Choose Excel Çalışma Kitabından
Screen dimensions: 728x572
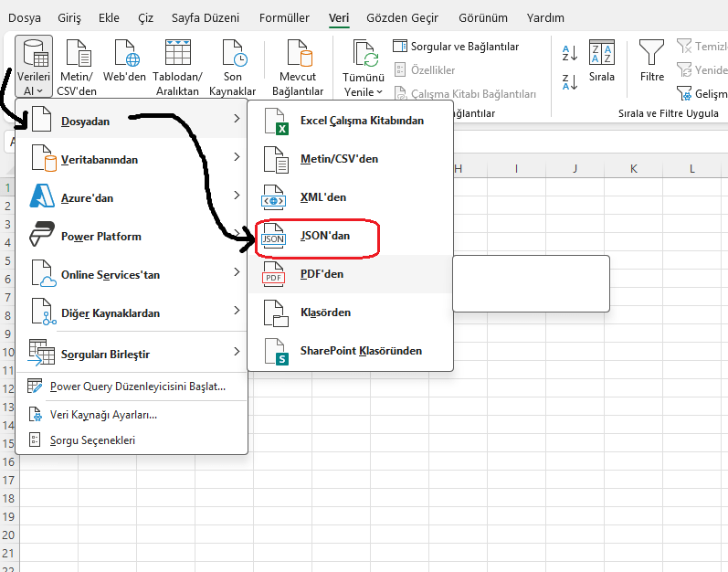pos(350,121)
